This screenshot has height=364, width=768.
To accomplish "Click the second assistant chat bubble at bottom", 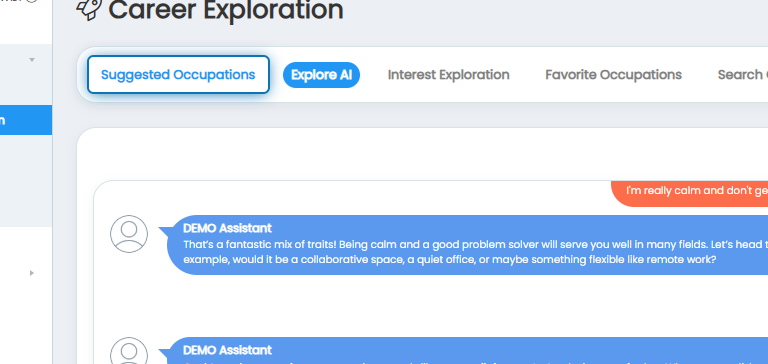I will coord(468,351).
